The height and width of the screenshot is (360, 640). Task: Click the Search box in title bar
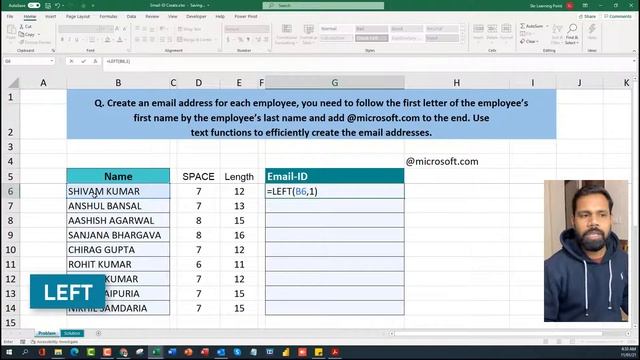coord(323,5)
